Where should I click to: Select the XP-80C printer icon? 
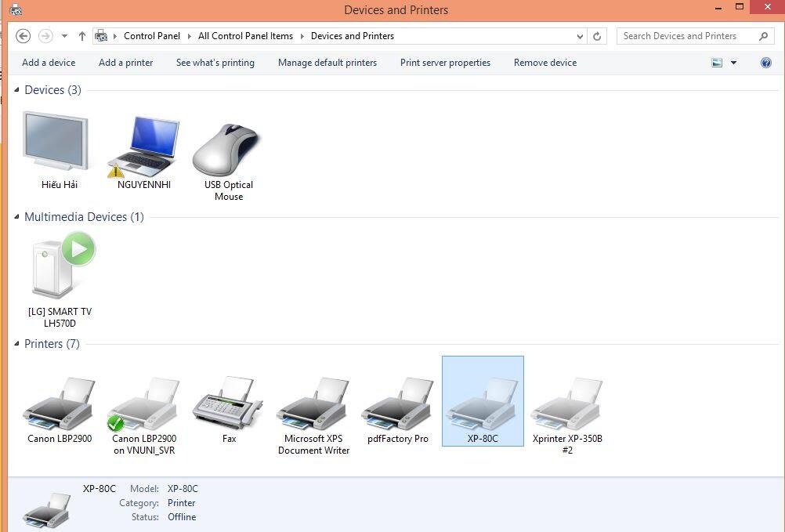click(x=483, y=401)
